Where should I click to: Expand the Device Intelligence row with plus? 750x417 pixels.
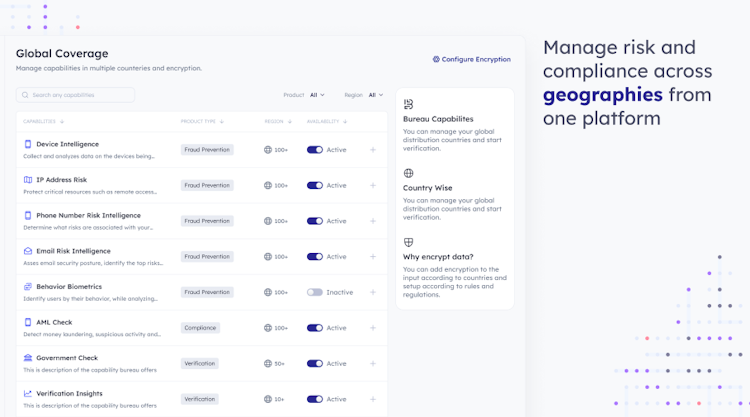coord(373,150)
